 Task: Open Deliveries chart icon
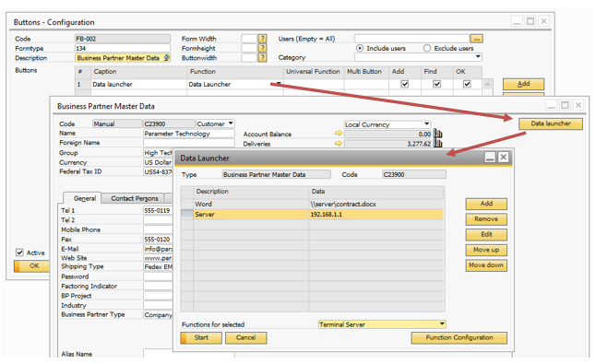click(438, 144)
